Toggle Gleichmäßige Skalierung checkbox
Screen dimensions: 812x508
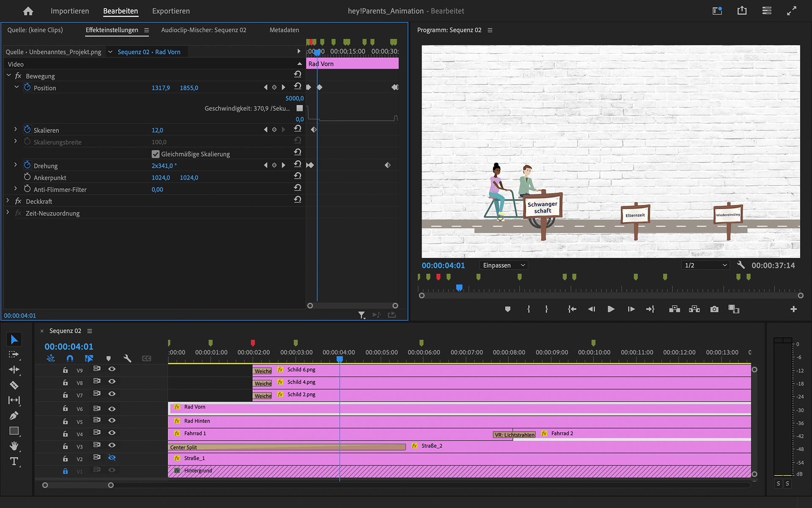coord(156,154)
